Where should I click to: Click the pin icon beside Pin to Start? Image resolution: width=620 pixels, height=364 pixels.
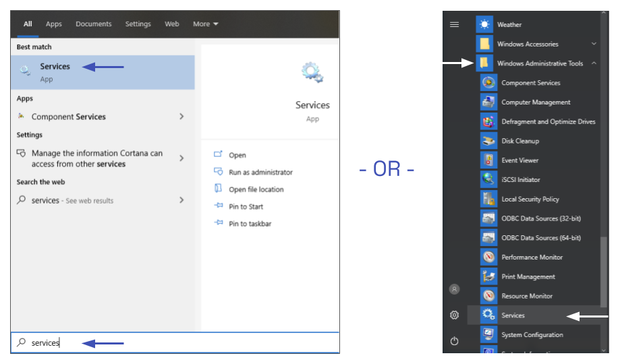[219, 206]
